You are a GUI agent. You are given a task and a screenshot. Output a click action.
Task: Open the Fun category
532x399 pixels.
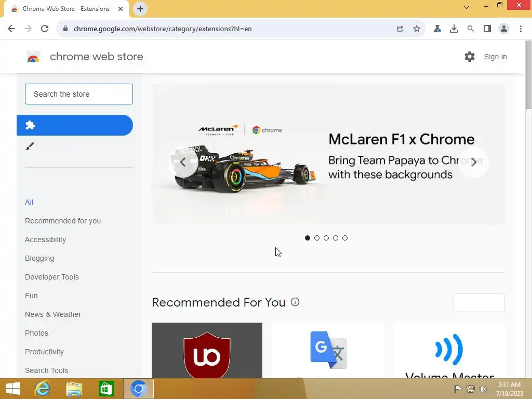(31, 296)
